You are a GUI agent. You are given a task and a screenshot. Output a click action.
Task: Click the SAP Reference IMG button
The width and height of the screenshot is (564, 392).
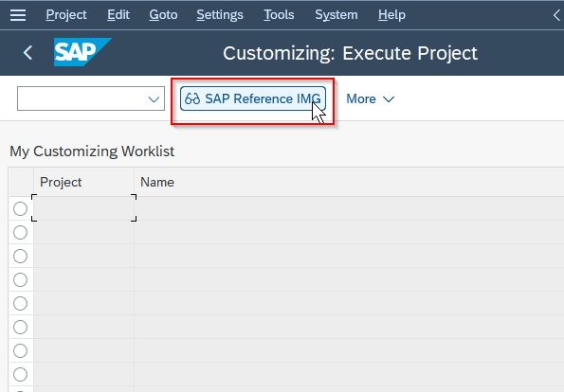point(253,98)
